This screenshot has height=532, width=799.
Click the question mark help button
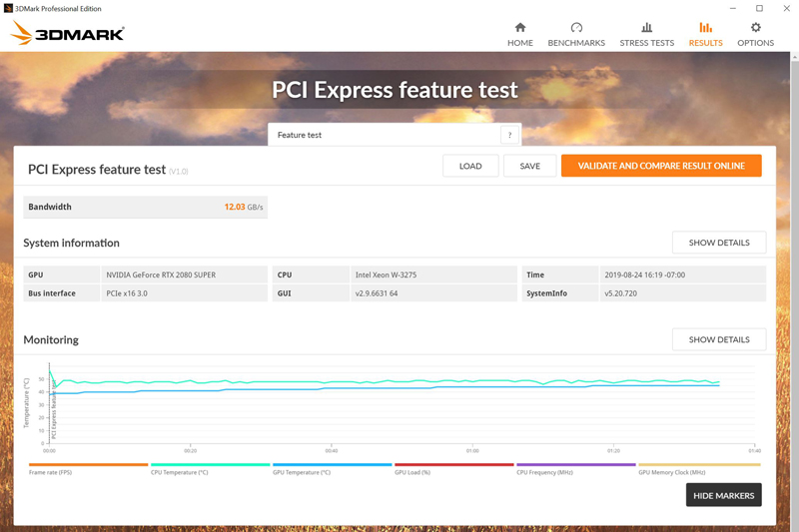click(x=509, y=135)
